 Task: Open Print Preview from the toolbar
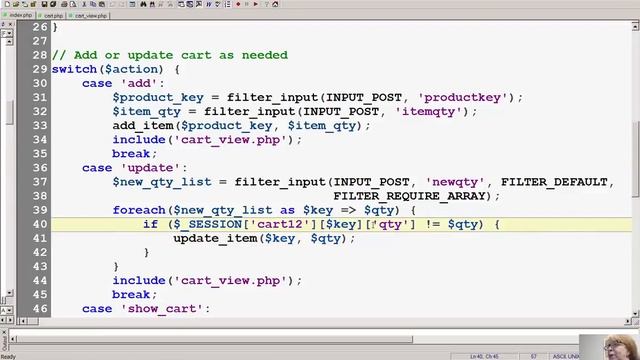pyautogui.click(x=73, y=4)
